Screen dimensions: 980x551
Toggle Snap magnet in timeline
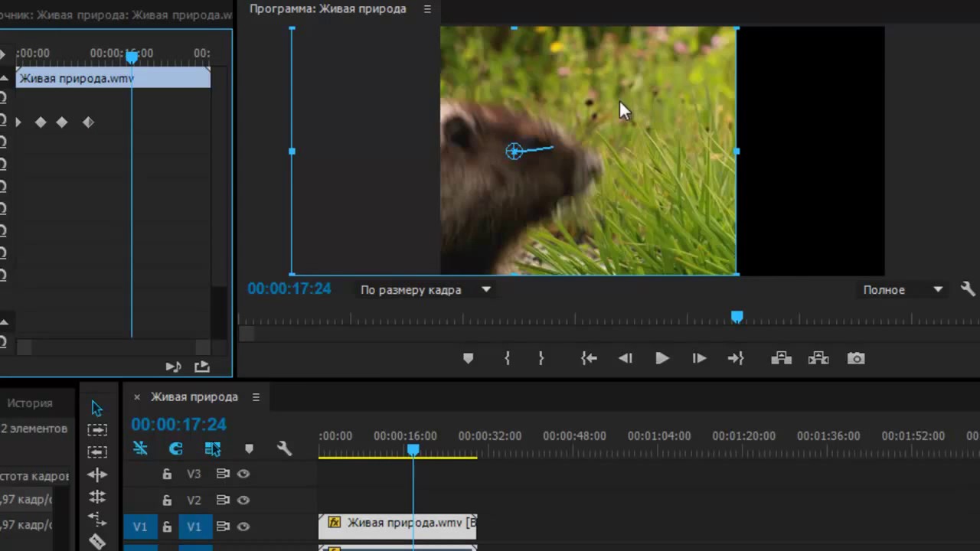tap(176, 448)
